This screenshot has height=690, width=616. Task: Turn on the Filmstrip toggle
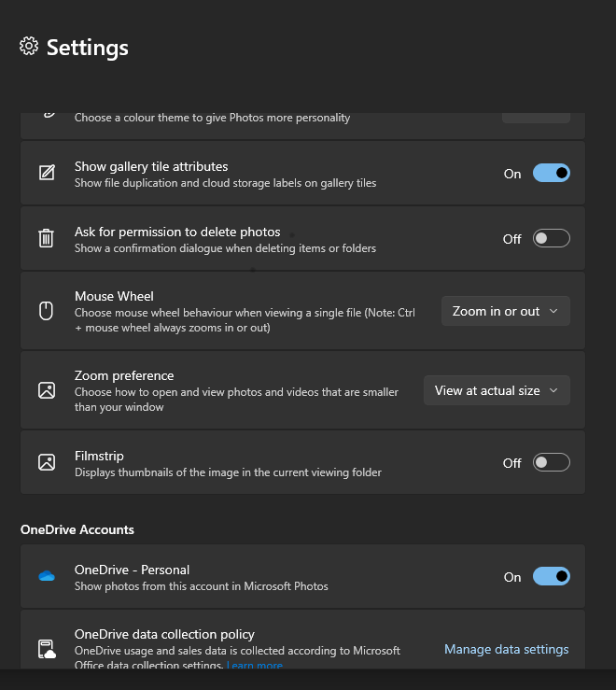pyautogui.click(x=552, y=462)
